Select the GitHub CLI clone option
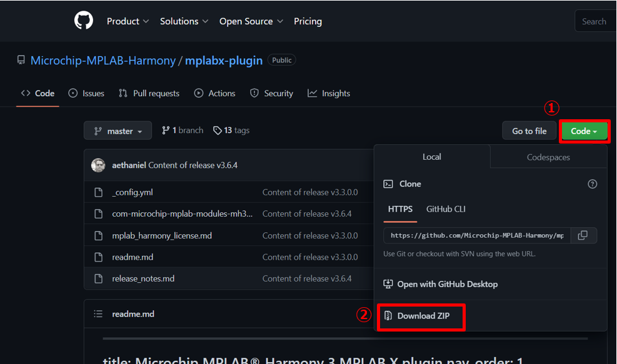Viewport: 617px width, 364px height. tap(446, 209)
